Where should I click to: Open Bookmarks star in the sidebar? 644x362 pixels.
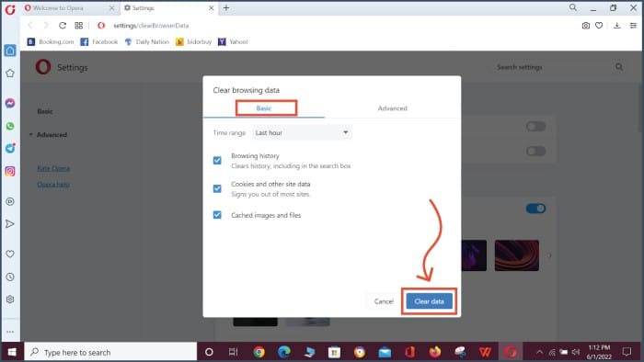(x=10, y=74)
